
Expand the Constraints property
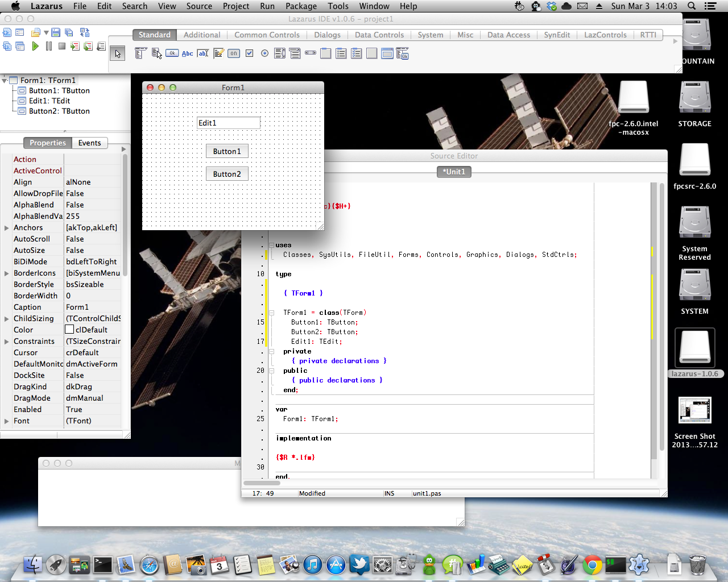(6, 342)
